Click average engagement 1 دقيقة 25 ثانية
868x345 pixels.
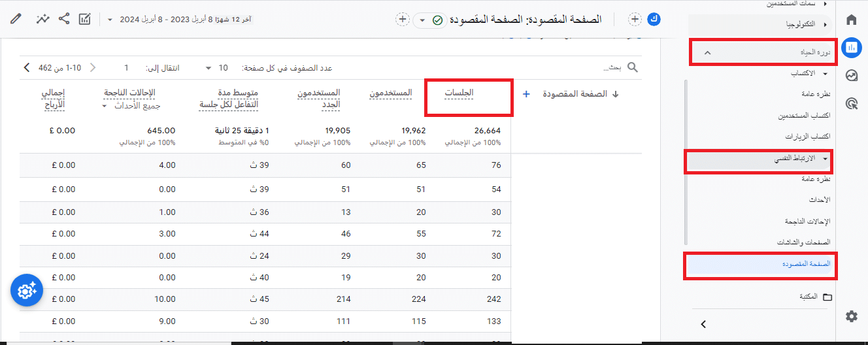click(x=242, y=131)
